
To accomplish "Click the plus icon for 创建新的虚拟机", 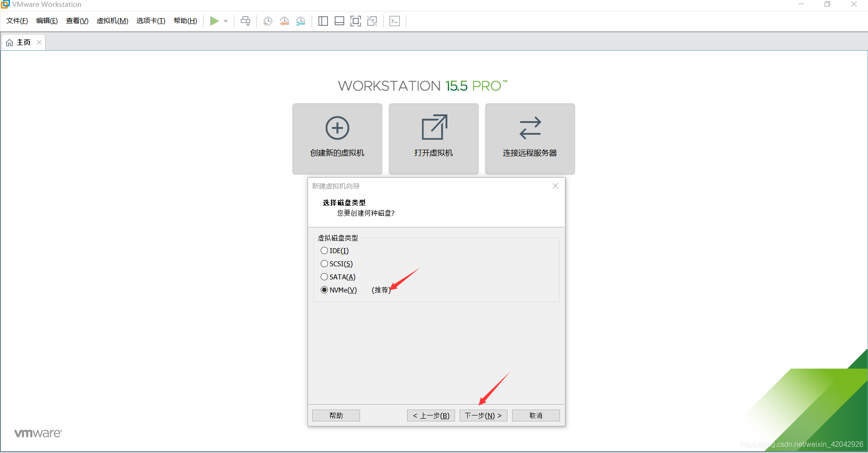I will (337, 128).
